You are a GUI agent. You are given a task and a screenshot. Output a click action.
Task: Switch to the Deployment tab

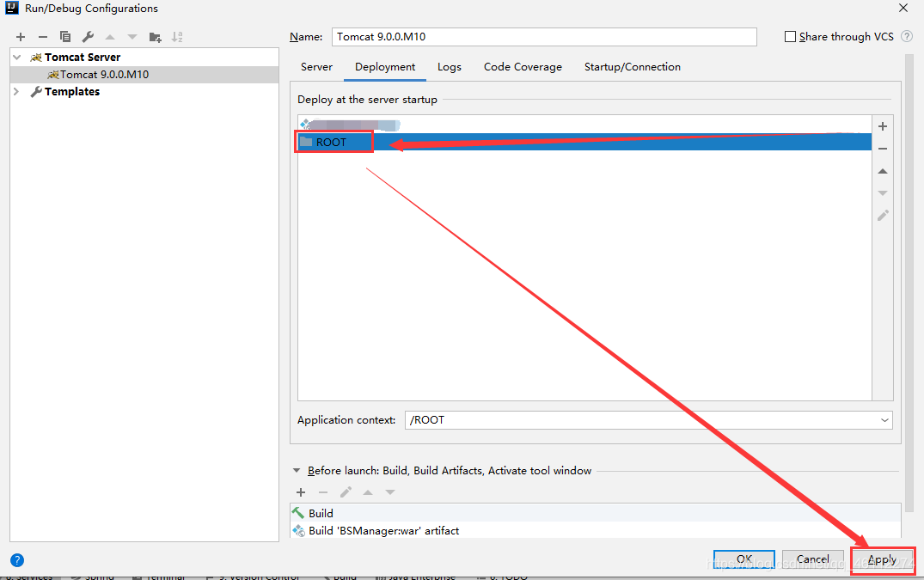coord(385,67)
